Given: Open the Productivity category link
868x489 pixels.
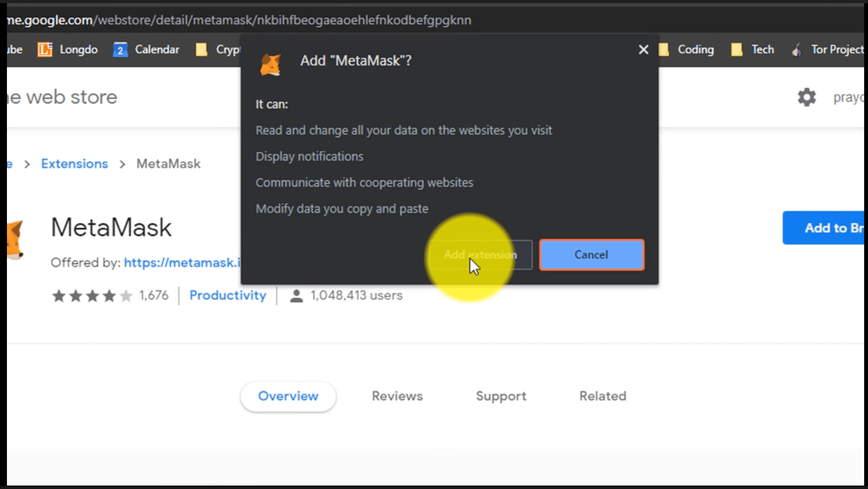Looking at the screenshot, I should click(228, 295).
